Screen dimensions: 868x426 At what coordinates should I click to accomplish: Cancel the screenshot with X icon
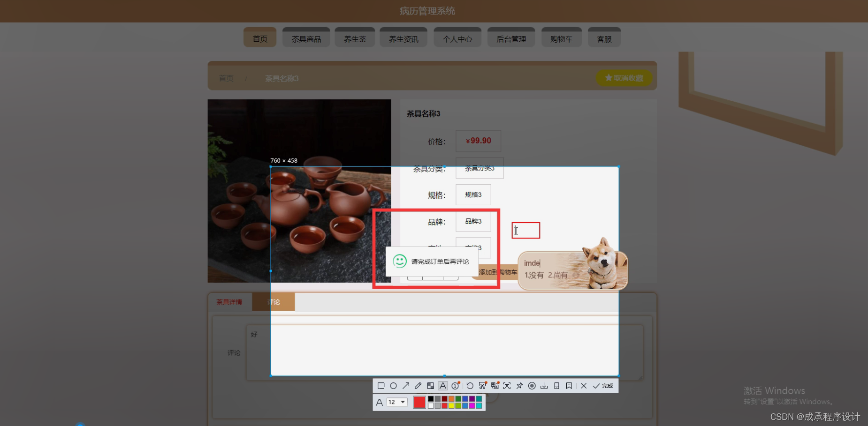[x=583, y=386]
